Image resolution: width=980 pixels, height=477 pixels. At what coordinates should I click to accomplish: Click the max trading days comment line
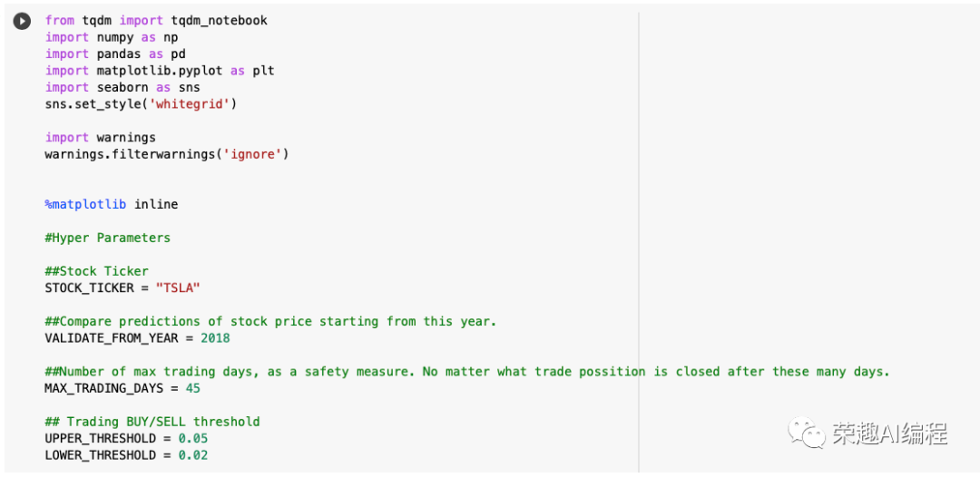(466, 372)
